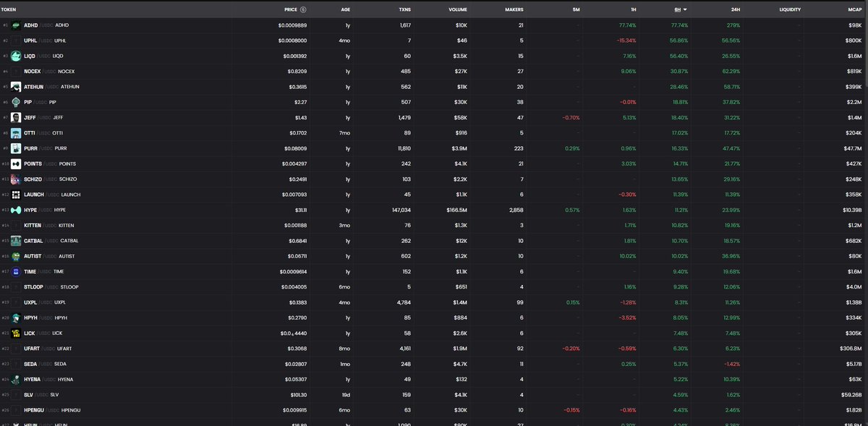Open the UXPL / USDC pair row

[434, 302]
